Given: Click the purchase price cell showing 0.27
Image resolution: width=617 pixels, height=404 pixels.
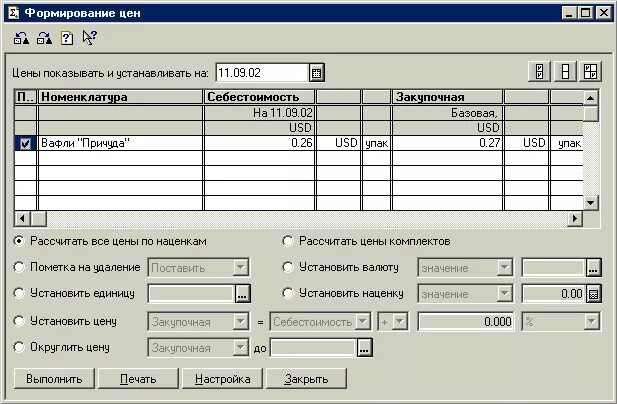Looking at the screenshot, I should point(447,143).
